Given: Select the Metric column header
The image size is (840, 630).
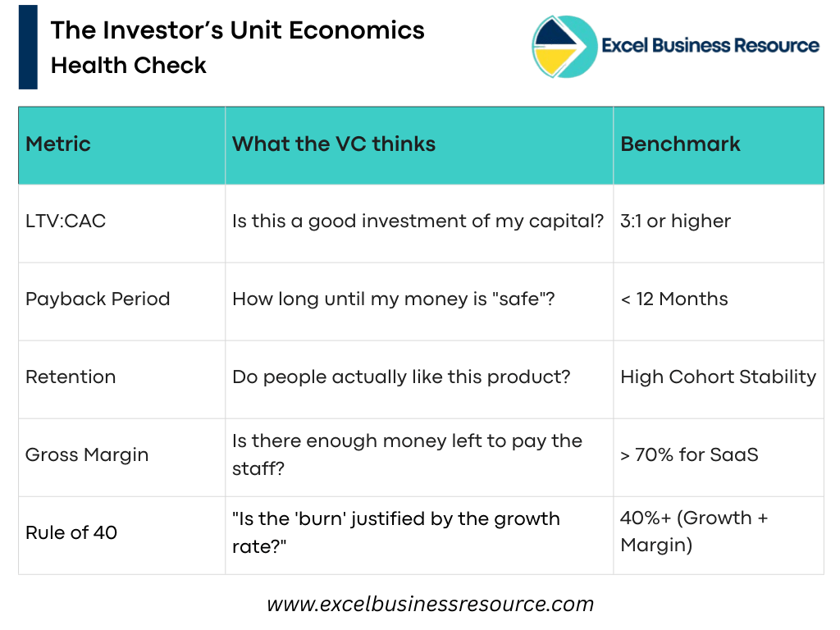Looking at the screenshot, I should 58,144.
